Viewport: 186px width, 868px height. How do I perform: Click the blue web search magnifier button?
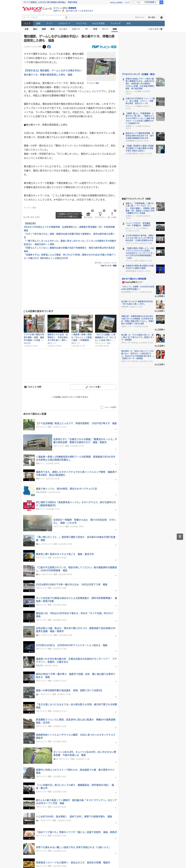coord(161,2)
